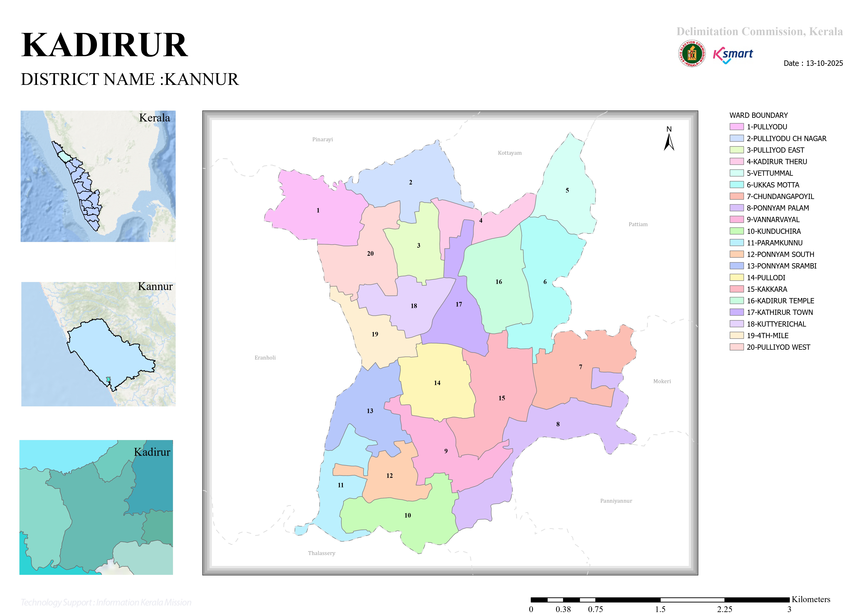Click ward number 7 on the map
868x614 pixels.
click(581, 367)
